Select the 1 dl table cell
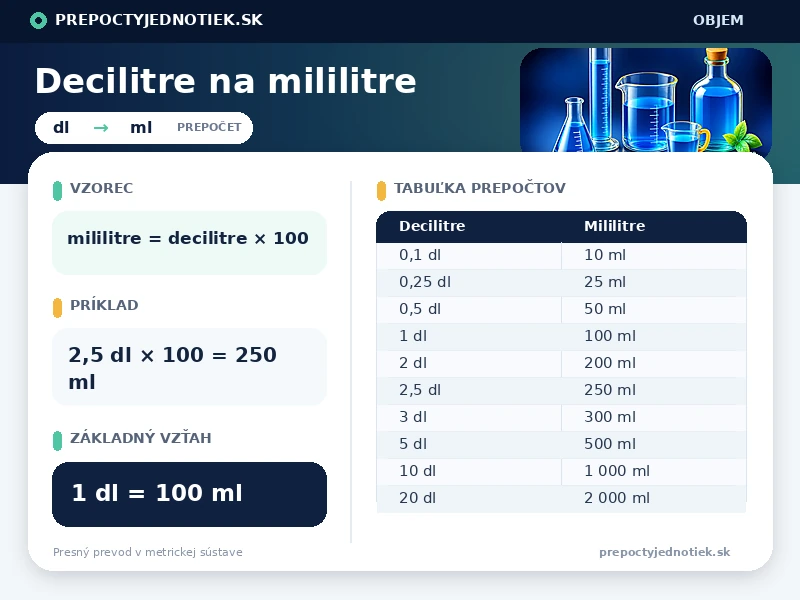 (x=469, y=336)
